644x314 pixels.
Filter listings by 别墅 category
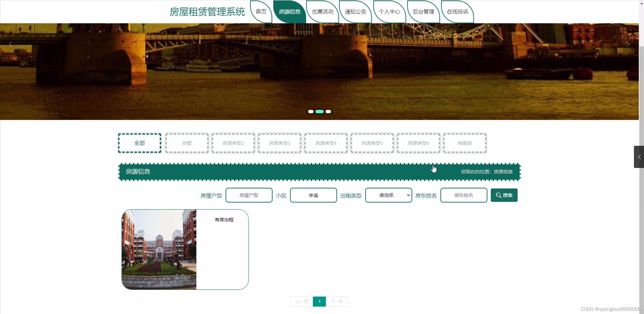coord(187,143)
